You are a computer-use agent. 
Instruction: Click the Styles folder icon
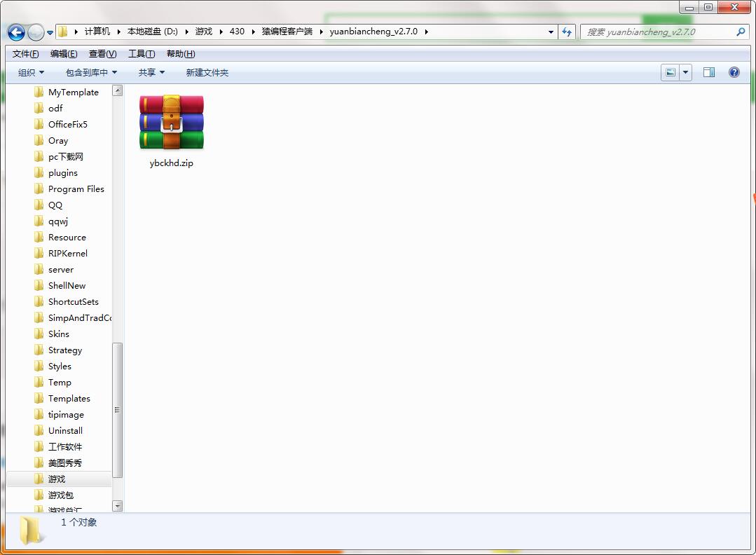(x=39, y=366)
